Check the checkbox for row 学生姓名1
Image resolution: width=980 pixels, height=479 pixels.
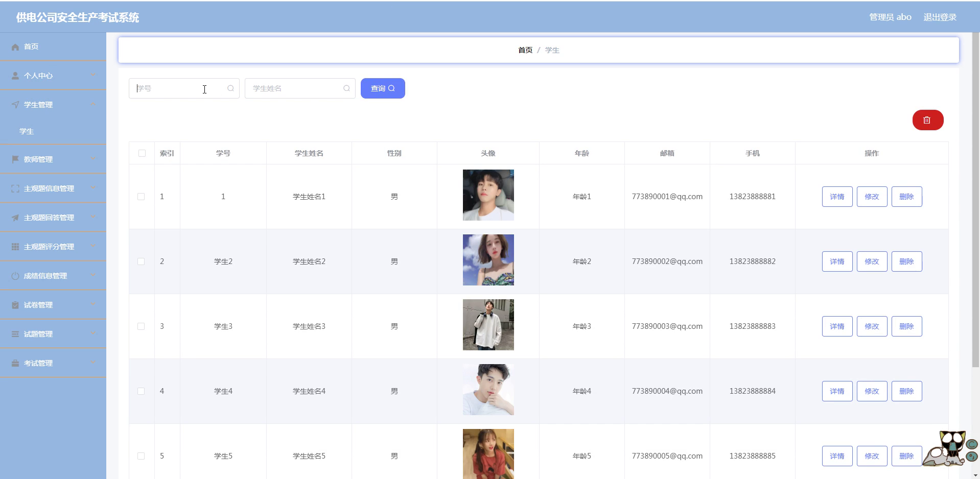click(x=141, y=197)
